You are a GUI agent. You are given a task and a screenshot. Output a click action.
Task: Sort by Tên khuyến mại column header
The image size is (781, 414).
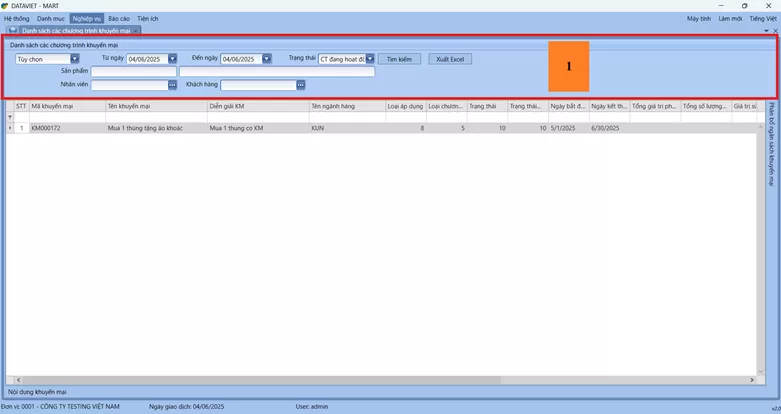coord(156,106)
